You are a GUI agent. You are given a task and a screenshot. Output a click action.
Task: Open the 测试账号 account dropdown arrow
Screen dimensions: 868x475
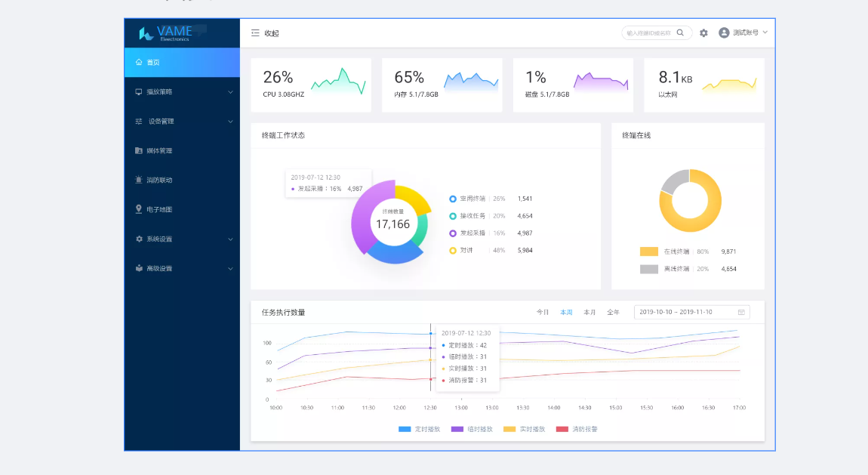tap(765, 32)
